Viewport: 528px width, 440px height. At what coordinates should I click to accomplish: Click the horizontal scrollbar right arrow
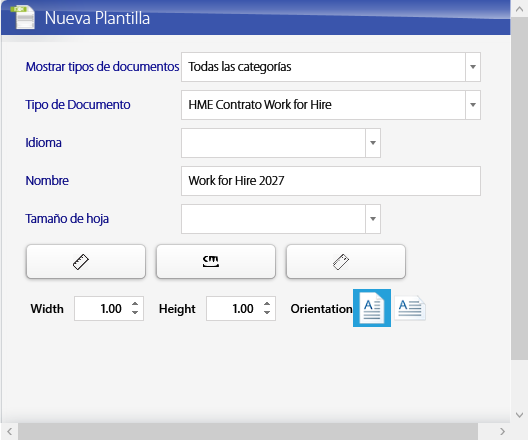click(x=502, y=431)
